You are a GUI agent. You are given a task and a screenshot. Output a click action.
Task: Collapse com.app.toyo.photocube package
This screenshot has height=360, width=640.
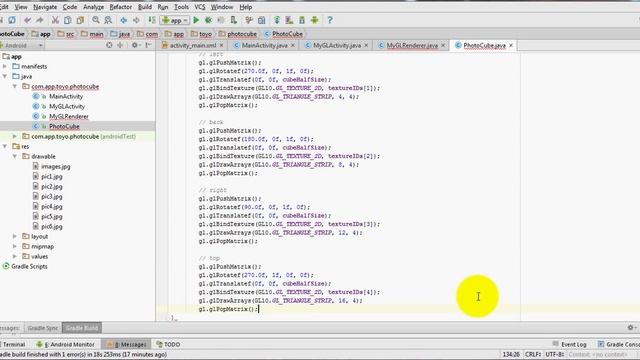15,87
